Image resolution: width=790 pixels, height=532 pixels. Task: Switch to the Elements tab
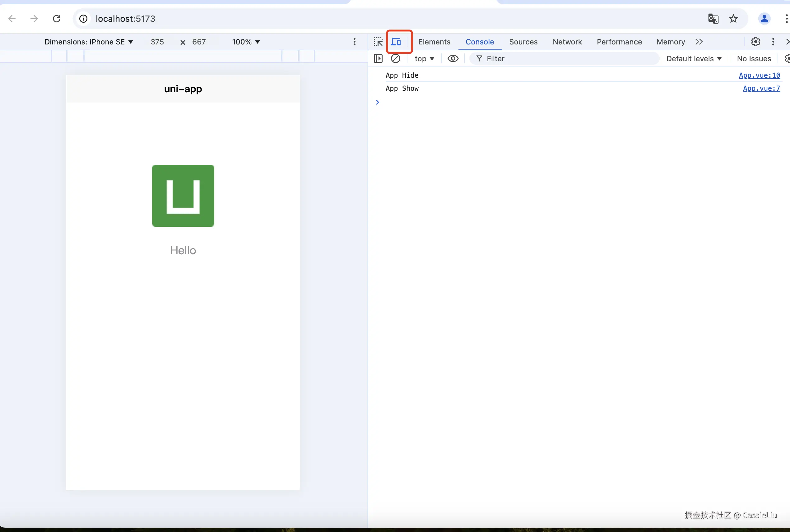[434, 42]
